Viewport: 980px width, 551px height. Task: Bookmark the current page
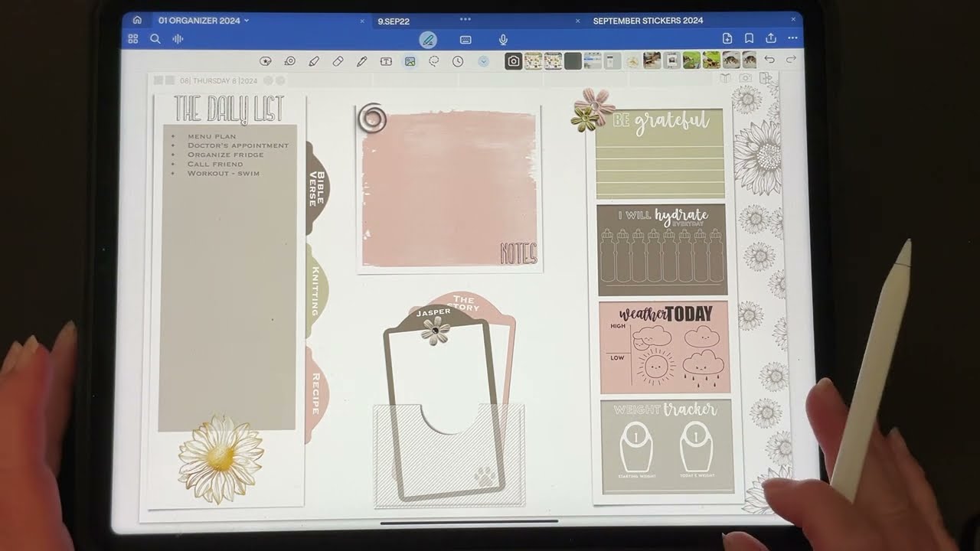pyautogui.click(x=749, y=38)
